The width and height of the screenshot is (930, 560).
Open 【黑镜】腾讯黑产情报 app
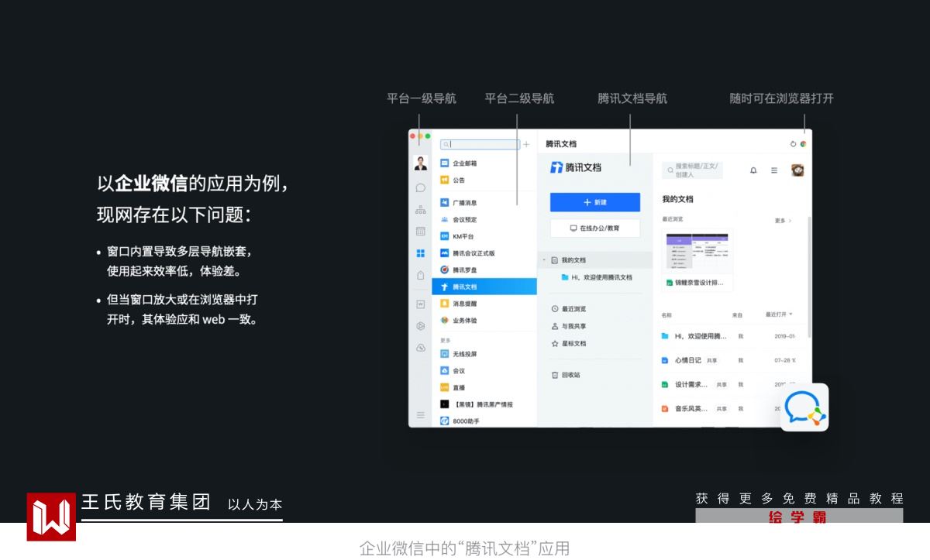[484, 404]
